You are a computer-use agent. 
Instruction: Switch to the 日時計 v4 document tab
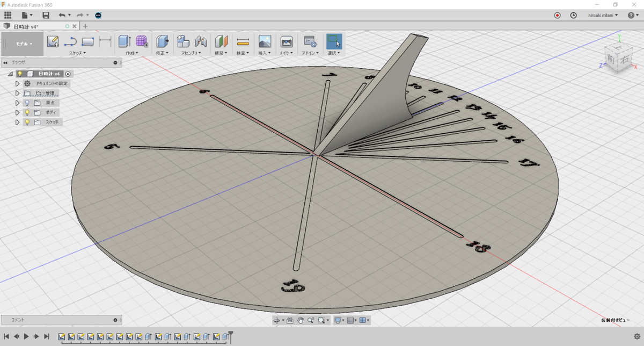26,26
